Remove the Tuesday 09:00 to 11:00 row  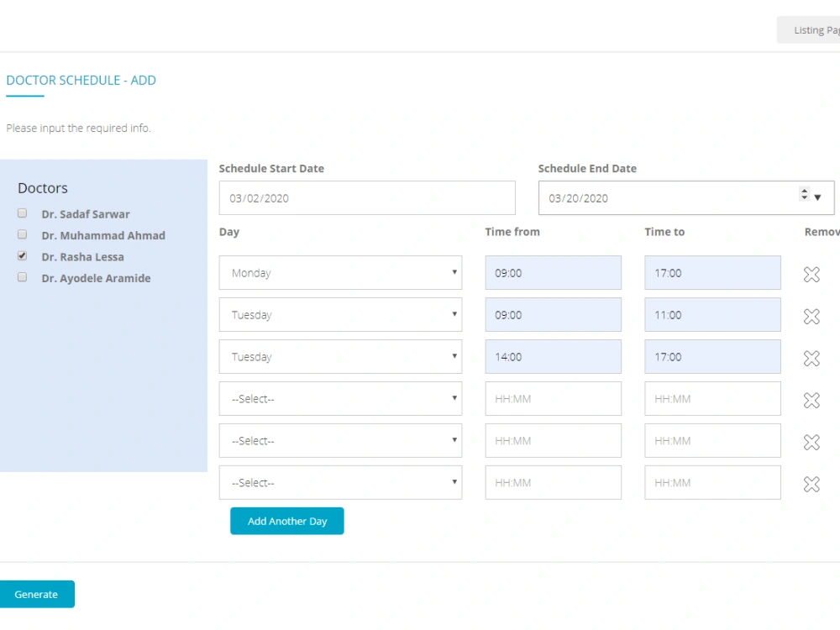pyautogui.click(x=811, y=316)
